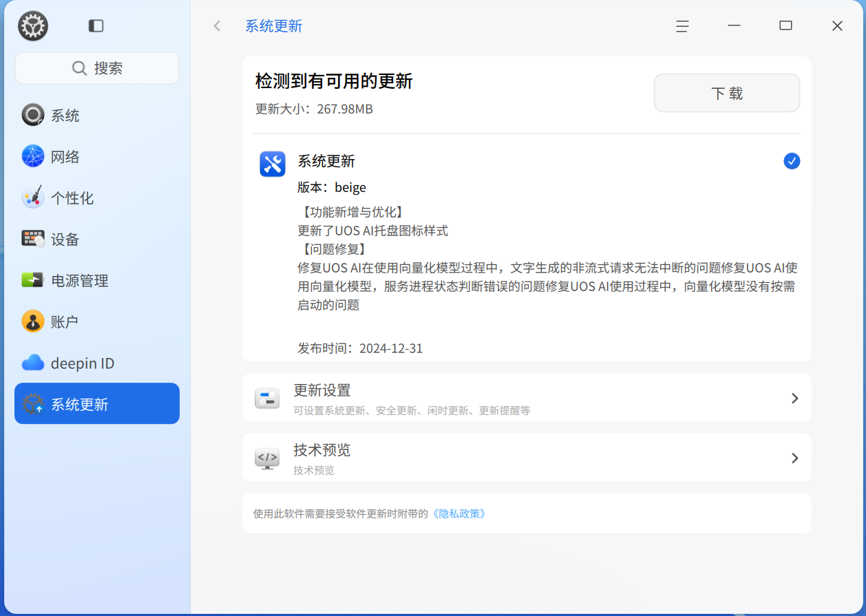866x616 pixels.
Task: Click the 设备 keyboard icon
Action: 33,239
